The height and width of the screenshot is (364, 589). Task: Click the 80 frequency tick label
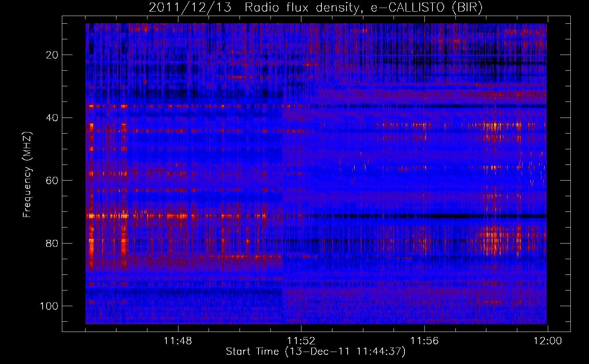[52, 243]
